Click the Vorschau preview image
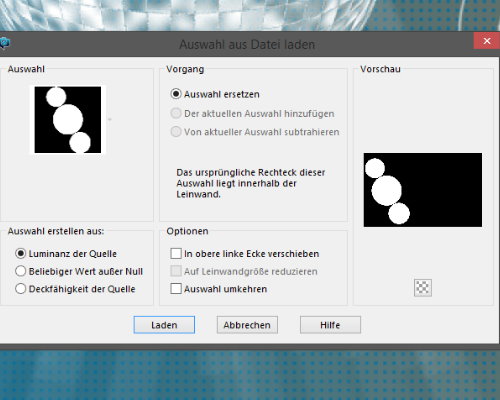Screen dimensions: 500x400 point(423,190)
